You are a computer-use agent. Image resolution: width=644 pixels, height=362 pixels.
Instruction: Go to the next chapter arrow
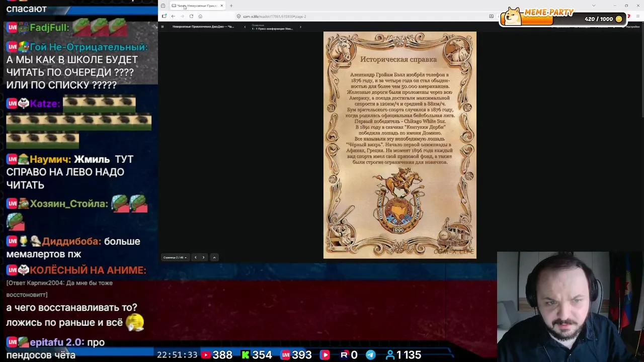[x=300, y=27]
